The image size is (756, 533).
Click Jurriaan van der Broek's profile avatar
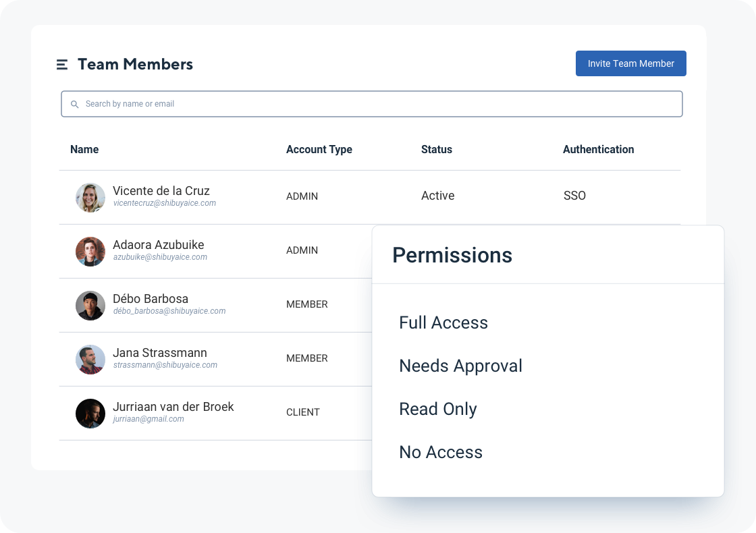tap(90, 414)
